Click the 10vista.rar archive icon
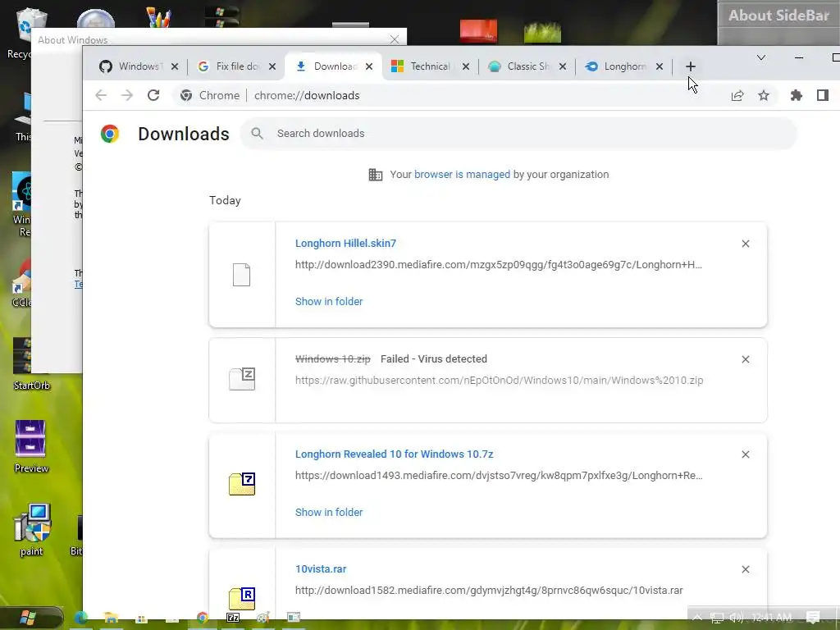This screenshot has width=840, height=630. [242, 598]
